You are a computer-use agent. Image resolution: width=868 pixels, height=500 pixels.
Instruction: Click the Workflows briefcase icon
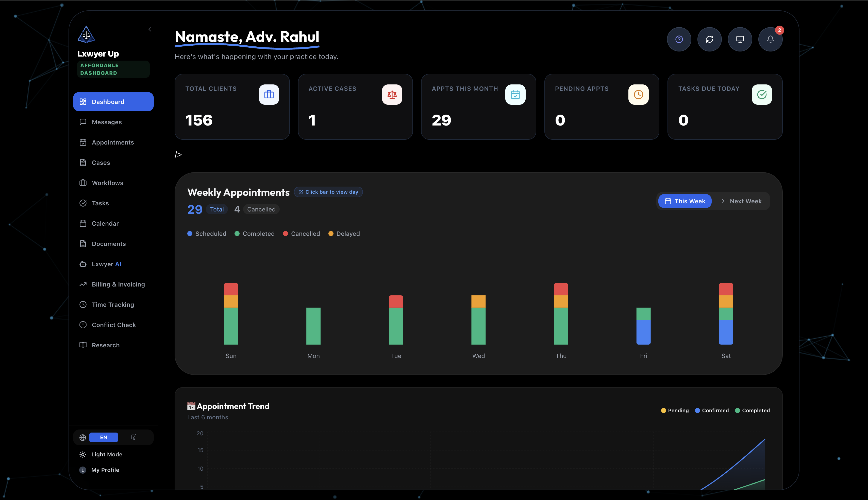click(83, 183)
